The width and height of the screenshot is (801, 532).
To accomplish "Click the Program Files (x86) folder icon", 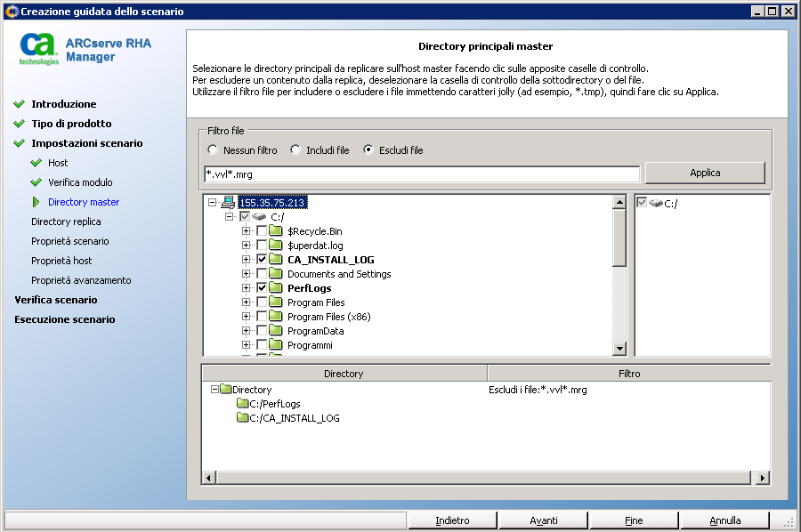I will (276, 317).
